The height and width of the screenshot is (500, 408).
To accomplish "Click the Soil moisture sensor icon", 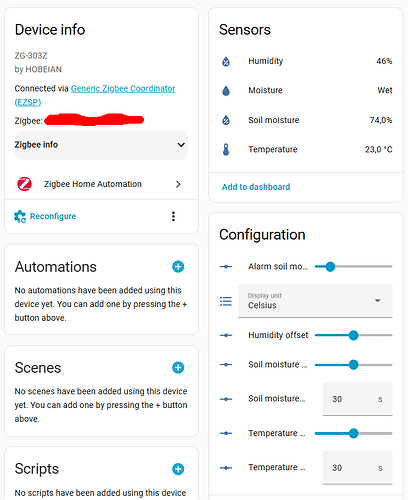I will [x=226, y=120].
